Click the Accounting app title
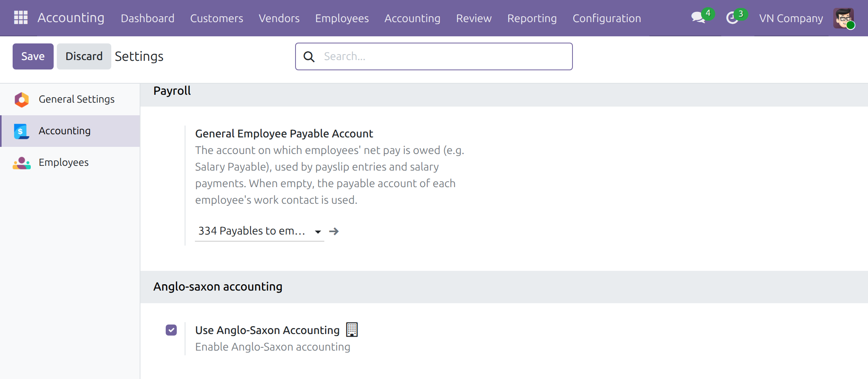The width and height of the screenshot is (868, 379). (x=71, y=18)
